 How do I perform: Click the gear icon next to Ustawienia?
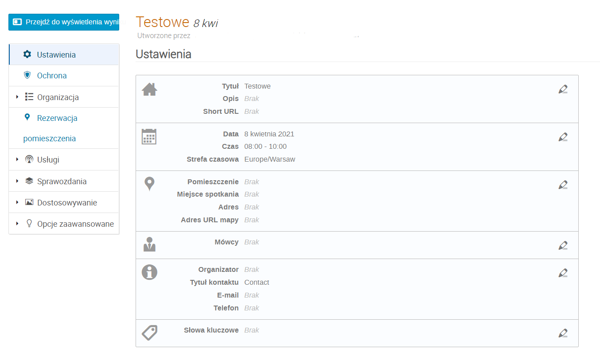click(x=27, y=54)
